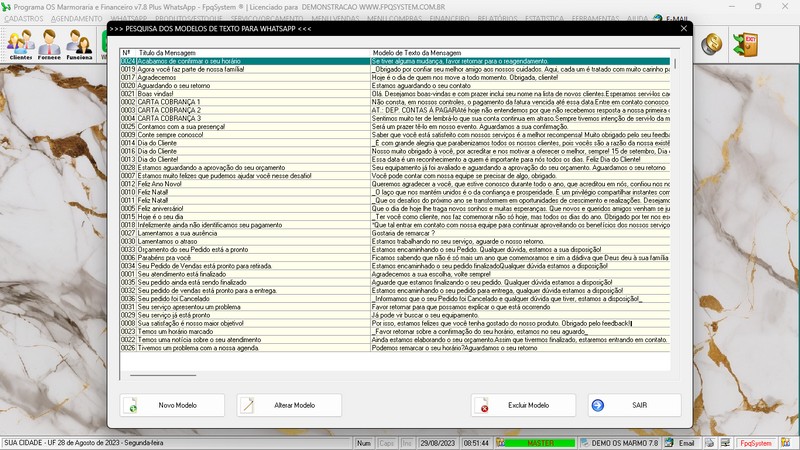Close the Pesquisa dos Modelos dialog
The image size is (800, 450).
pyautogui.click(x=684, y=29)
